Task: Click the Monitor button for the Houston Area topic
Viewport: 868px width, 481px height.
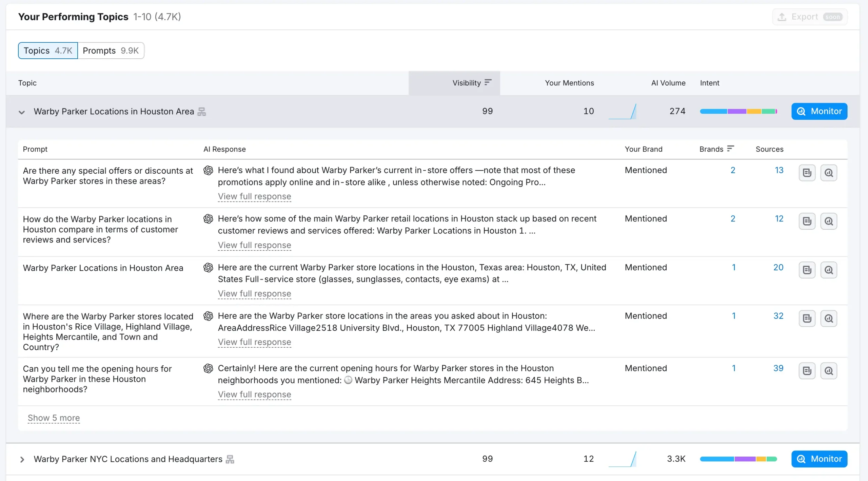Action: coord(819,111)
